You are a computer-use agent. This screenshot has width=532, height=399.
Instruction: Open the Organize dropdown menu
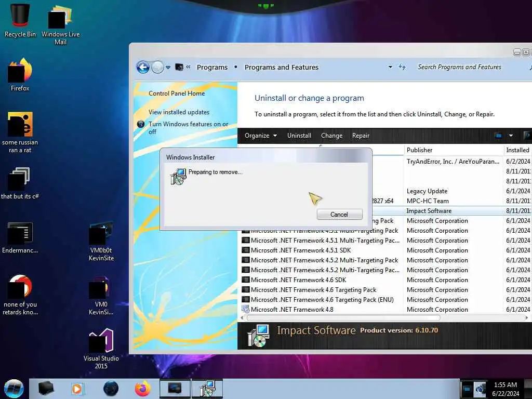(261, 136)
